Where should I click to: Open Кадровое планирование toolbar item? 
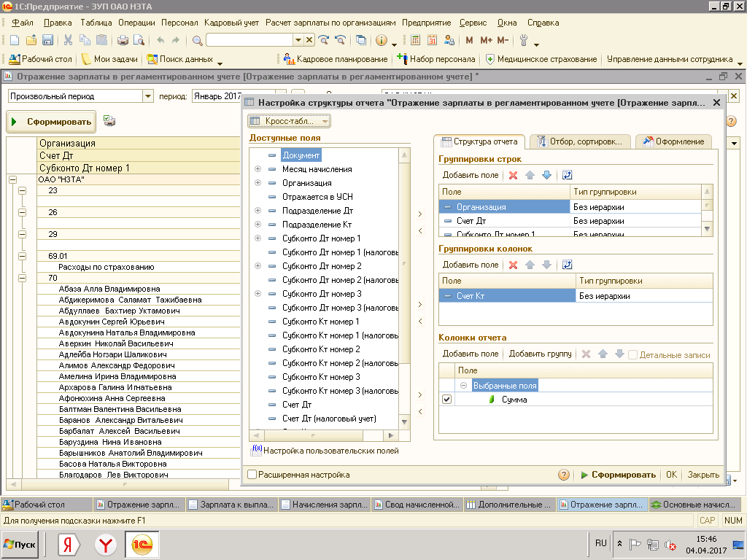point(336,59)
